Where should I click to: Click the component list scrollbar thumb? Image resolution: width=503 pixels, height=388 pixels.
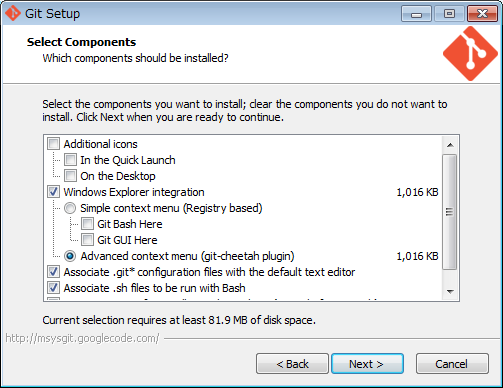(450, 212)
